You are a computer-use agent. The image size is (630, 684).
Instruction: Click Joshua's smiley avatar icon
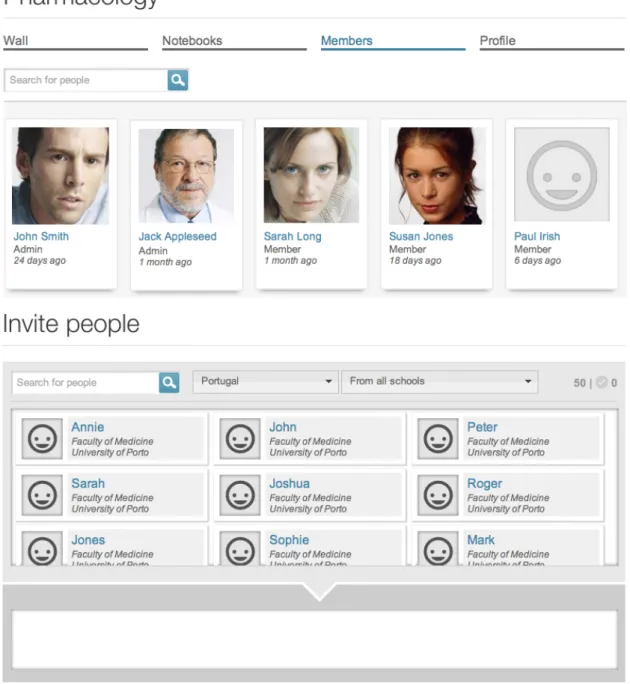[x=240, y=495]
